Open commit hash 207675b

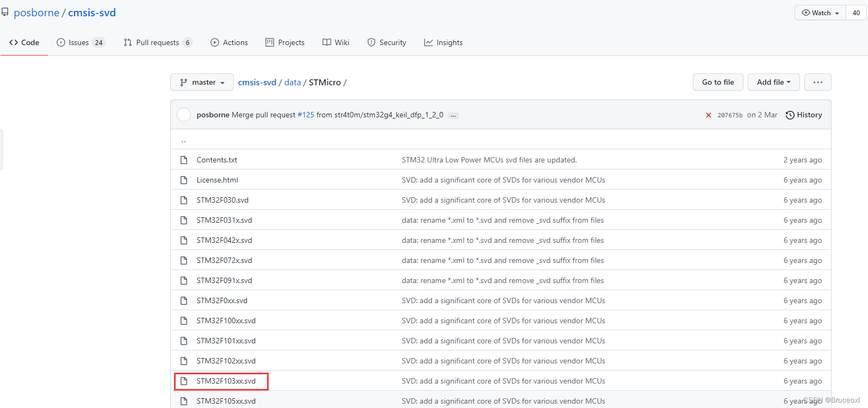pos(730,115)
